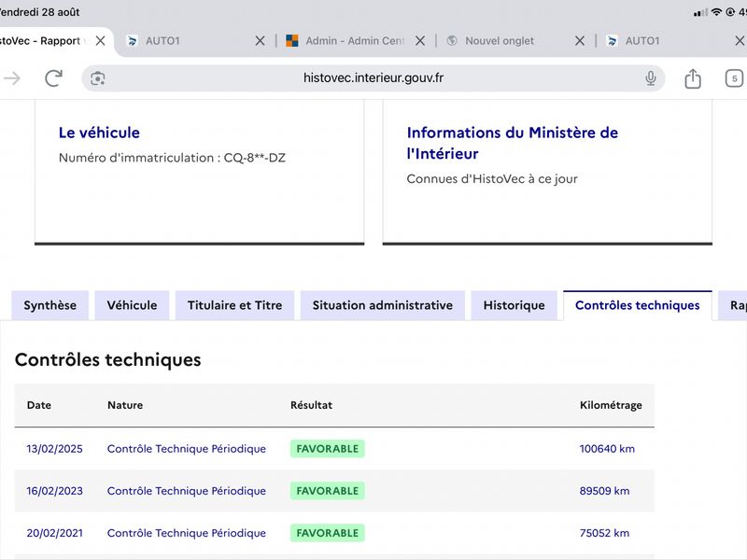Screen dimensions: 747x560
Task: Click the Résultat column header
Action: (311, 405)
